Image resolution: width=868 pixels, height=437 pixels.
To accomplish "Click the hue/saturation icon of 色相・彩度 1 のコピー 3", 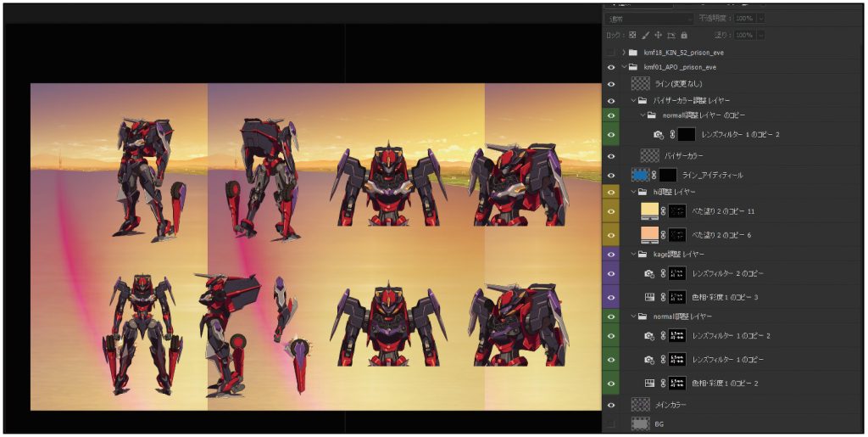I will (x=649, y=297).
